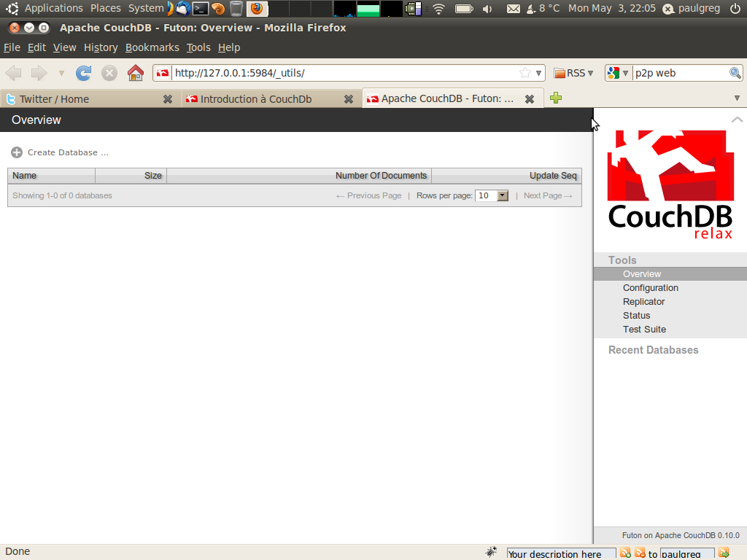The width and height of the screenshot is (747, 560).
Task: Open the History menu
Action: pos(101,47)
